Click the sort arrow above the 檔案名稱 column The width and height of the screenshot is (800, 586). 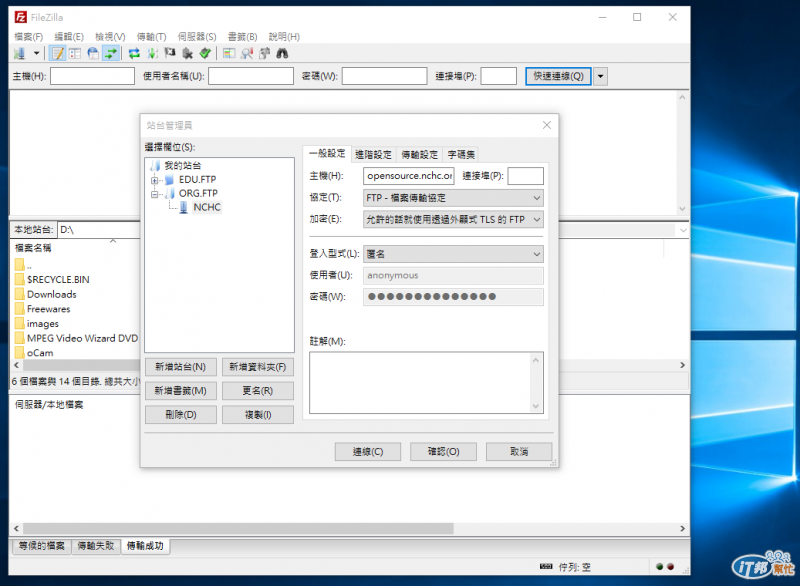(113, 241)
